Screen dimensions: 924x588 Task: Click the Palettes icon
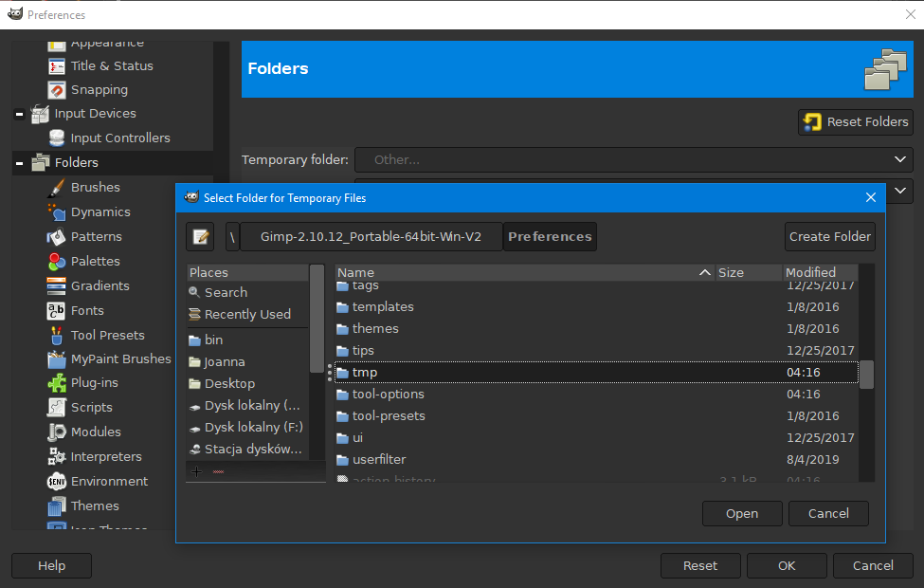(x=57, y=261)
